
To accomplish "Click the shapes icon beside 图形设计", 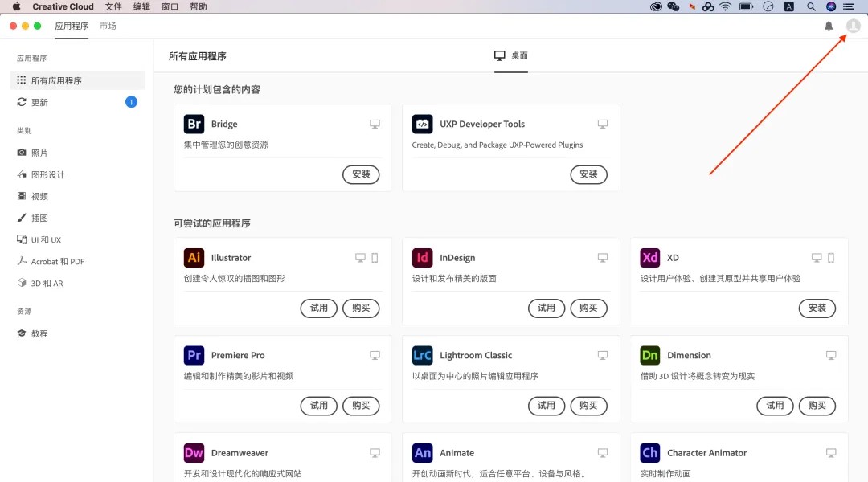I will (22, 174).
